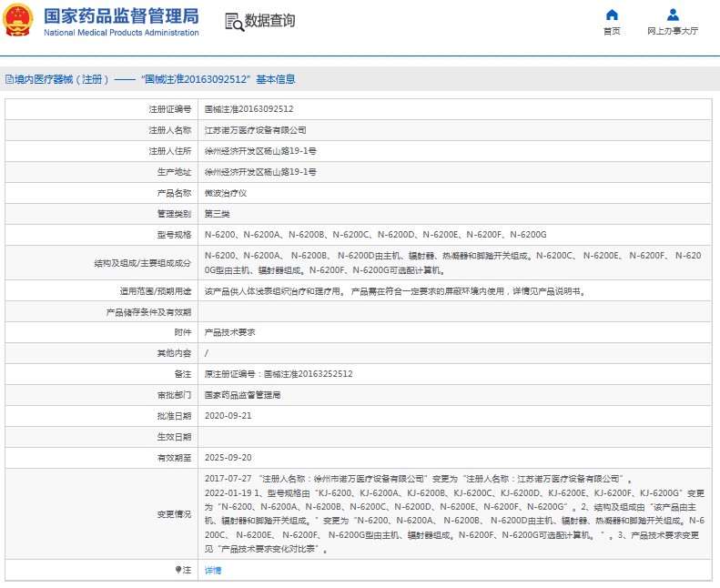The image size is (720, 588).
Task: Click the structure composition text in 结构及组成 row
Action: (x=452, y=263)
